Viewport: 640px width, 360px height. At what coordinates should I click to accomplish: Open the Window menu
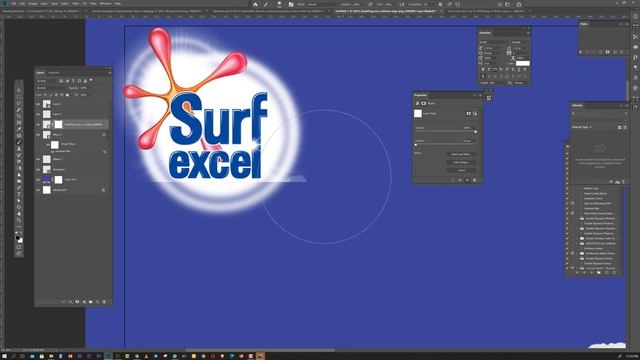tap(105, 3)
